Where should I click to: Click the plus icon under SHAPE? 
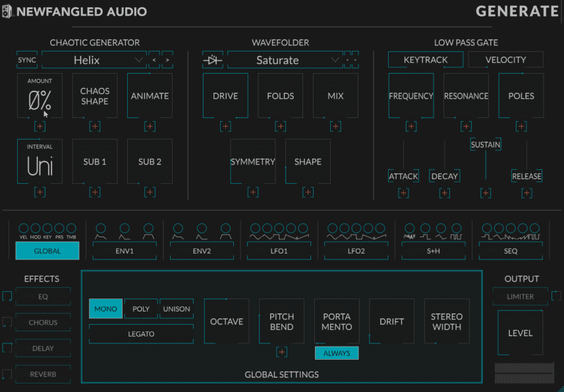308,192
